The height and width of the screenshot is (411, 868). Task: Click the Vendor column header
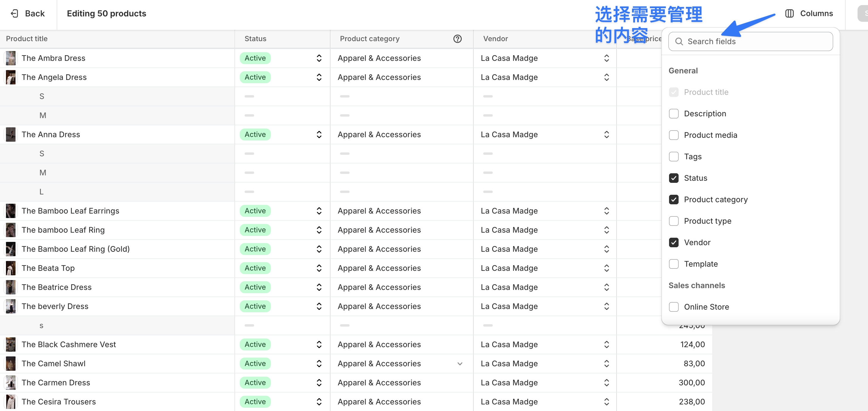coord(495,39)
